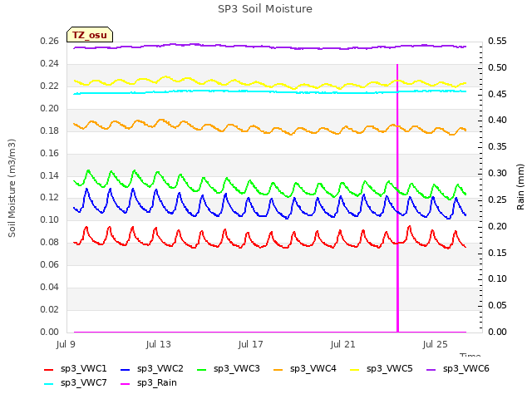Click the 0.40 right axis value

(x=497, y=121)
